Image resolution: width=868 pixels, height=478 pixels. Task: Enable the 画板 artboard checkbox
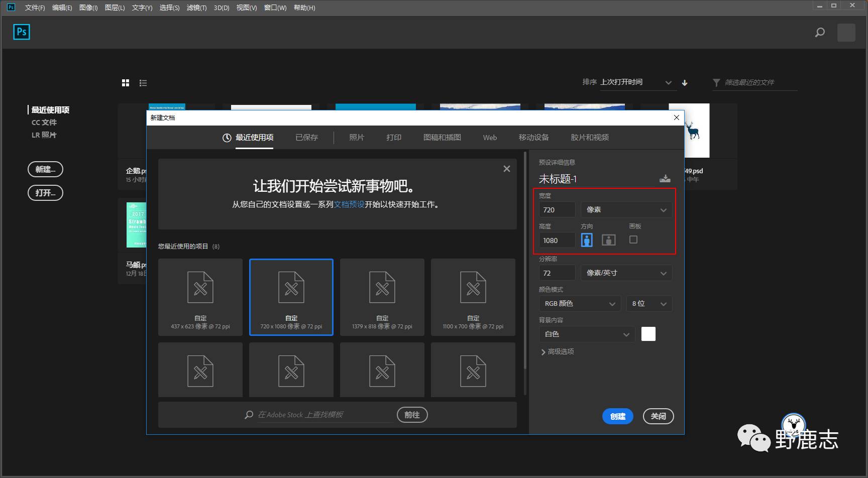point(633,240)
